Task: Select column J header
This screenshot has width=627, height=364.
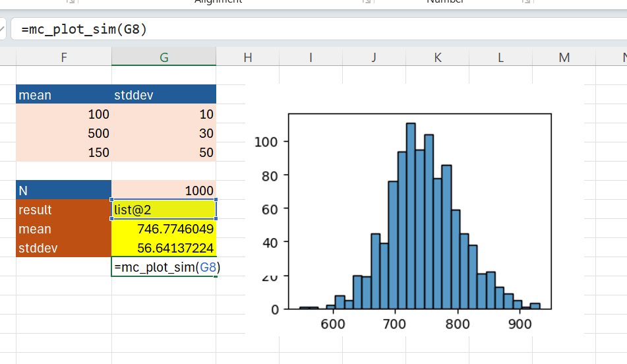Action: [374, 57]
